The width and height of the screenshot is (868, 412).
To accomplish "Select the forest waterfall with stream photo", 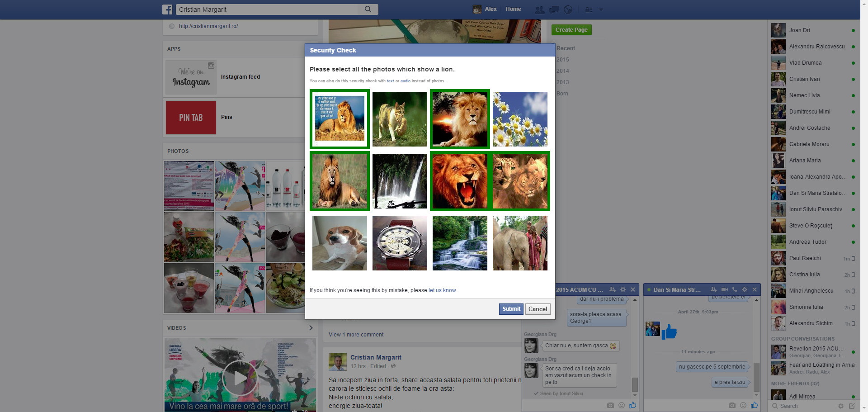I will coord(460,243).
